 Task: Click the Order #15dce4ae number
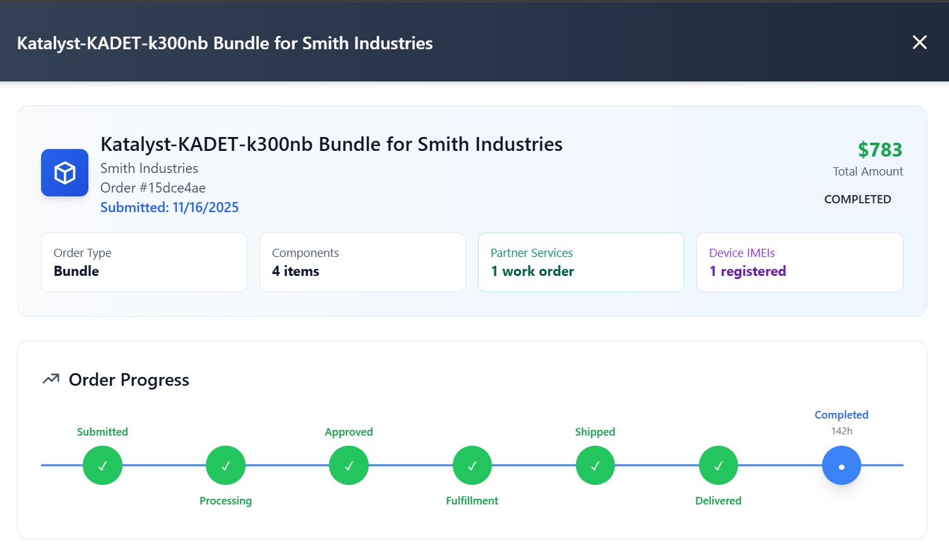pyautogui.click(x=153, y=188)
